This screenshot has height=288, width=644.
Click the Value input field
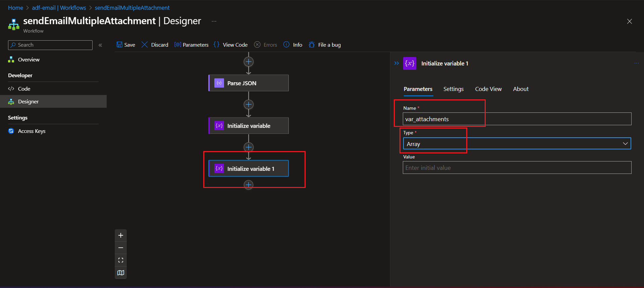coord(517,168)
